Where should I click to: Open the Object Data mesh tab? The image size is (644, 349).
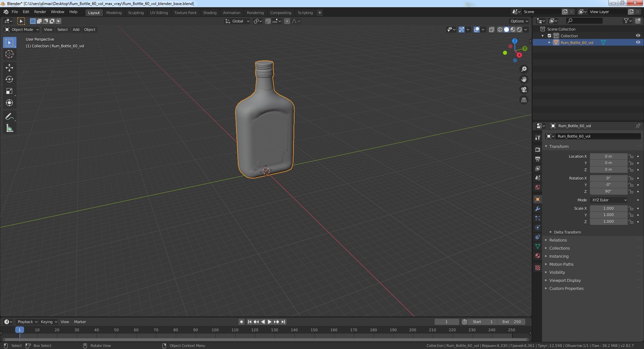(538, 246)
